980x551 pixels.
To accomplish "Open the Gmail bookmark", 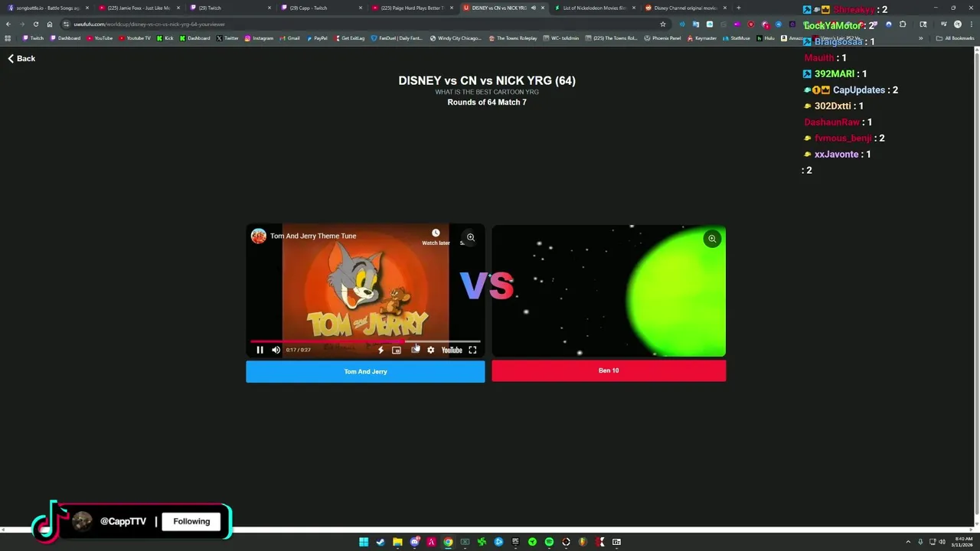I will pyautogui.click(x=289, y=37).
